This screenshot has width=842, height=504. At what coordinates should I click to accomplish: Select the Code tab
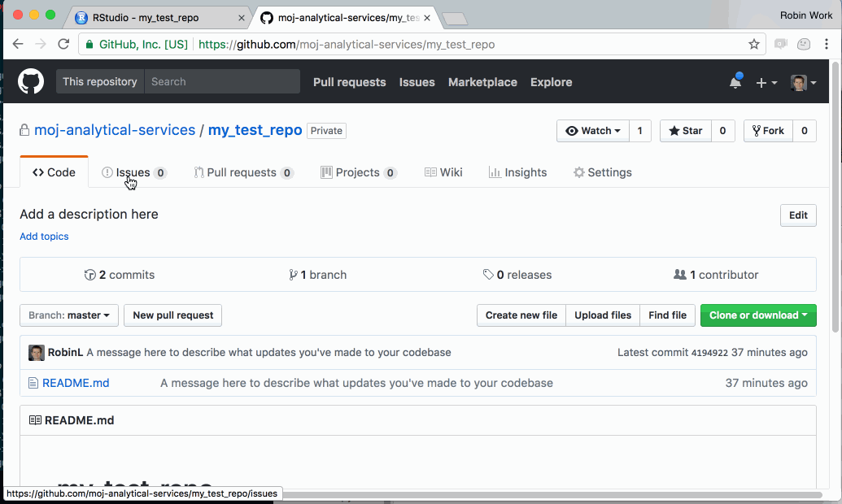54,172
